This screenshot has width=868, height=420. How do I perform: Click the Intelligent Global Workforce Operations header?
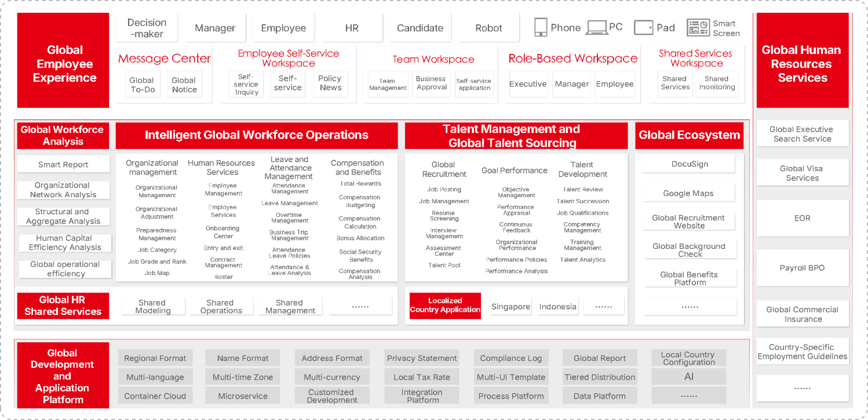pyautogui.click(x=256, y=135)
